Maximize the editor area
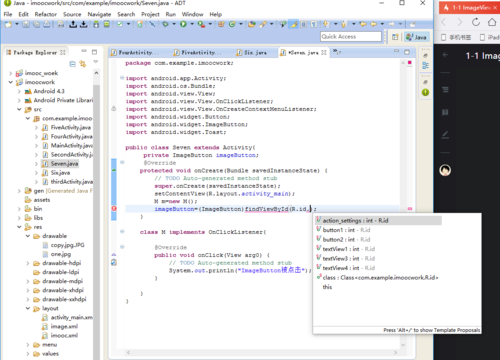The height and width of the screenshot is (360, 500). point(407,52)
